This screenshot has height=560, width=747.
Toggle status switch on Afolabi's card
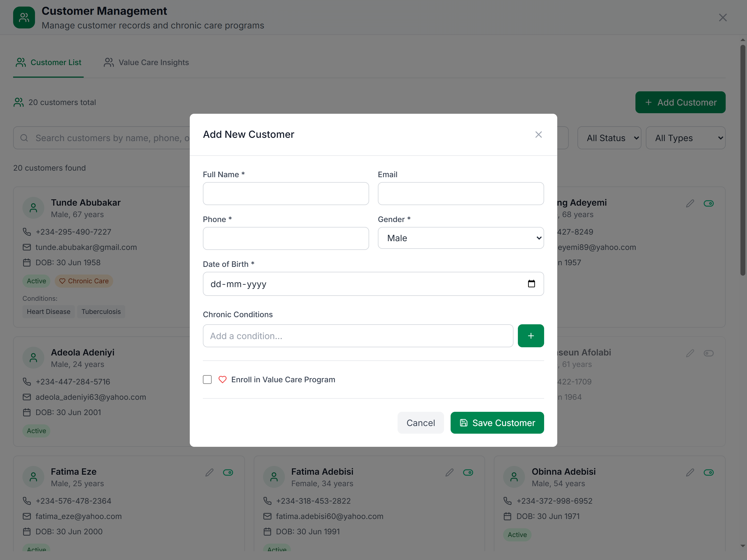click(708, 353)
